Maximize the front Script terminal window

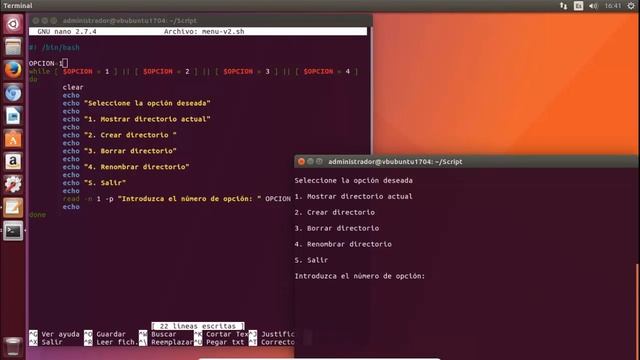319,162
